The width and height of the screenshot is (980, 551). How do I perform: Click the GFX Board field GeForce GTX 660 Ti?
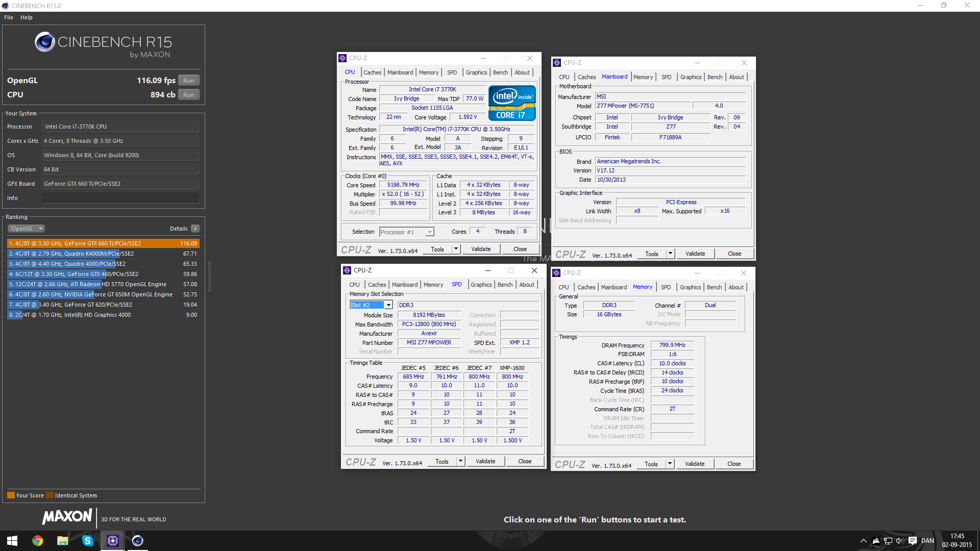tap(120, 184)
